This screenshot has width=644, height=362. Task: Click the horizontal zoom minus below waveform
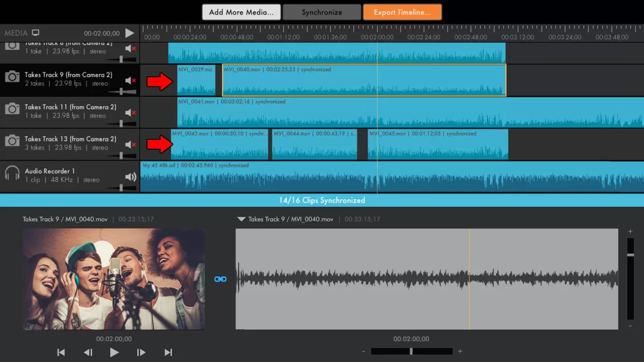(x=363, y=352)
